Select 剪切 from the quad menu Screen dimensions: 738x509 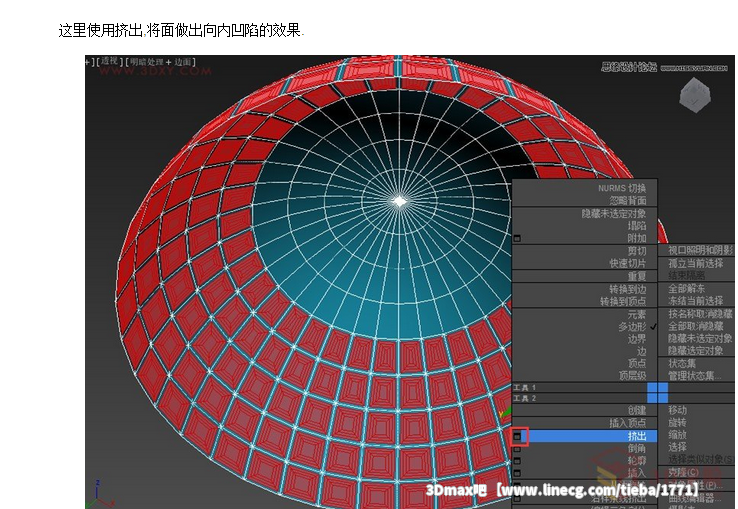coord(637,251)
